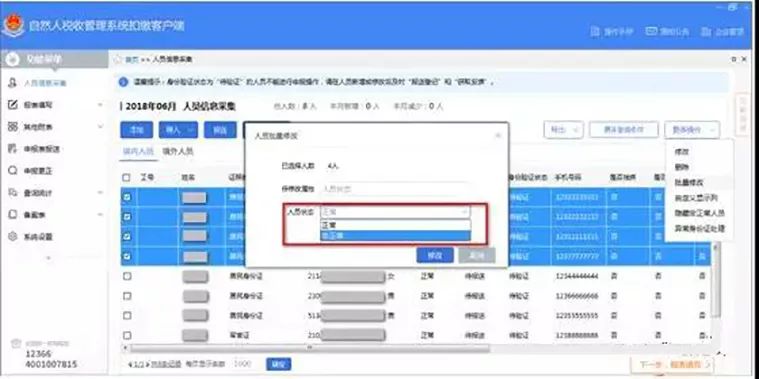
Task: Check the row with phone 12344444444
Action: click(127, 276)
